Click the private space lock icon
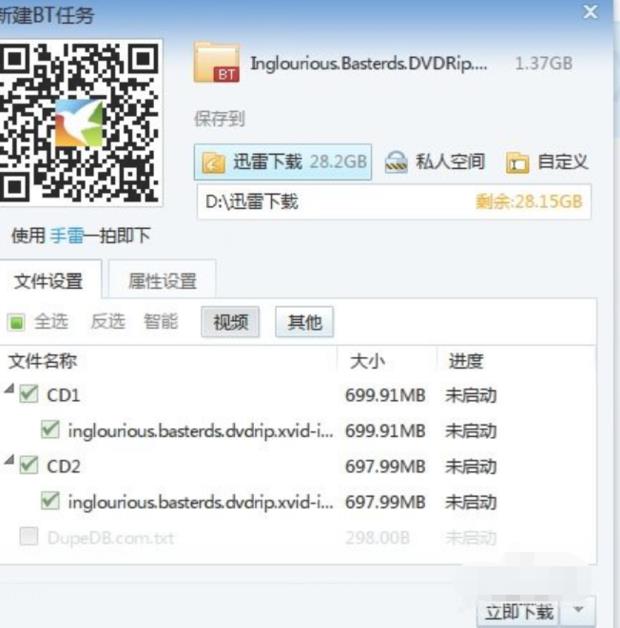Image resolution: width=620 pixels, height=628 pixels. point(396,162)
